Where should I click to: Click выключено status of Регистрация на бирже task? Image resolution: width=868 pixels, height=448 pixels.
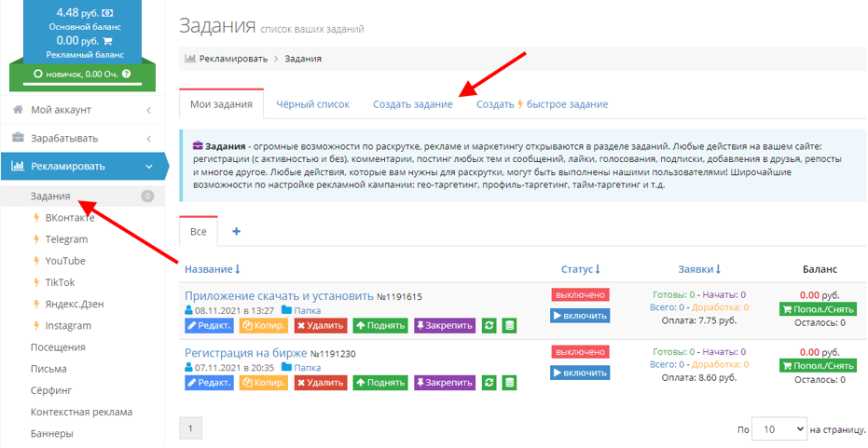coord(580,352)
